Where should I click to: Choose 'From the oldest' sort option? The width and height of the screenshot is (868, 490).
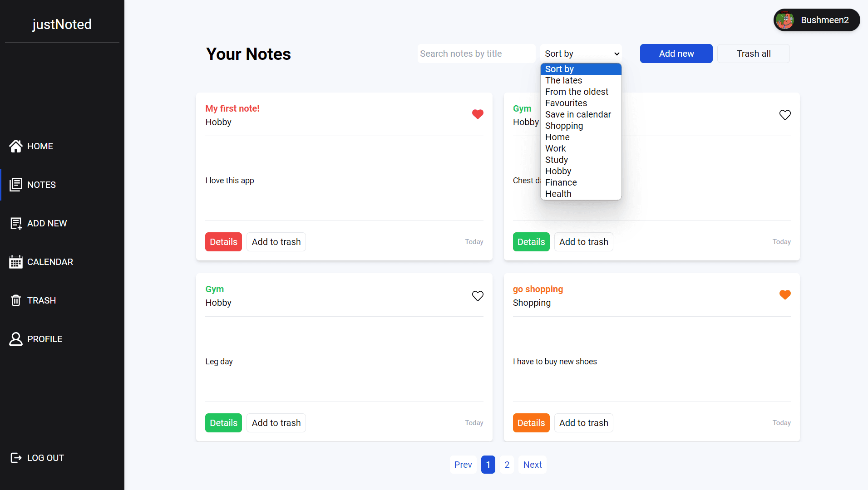click(581, 92)
